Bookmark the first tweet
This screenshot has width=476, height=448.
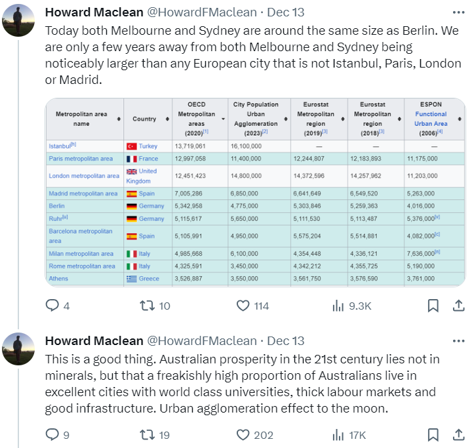coord(433,306)
